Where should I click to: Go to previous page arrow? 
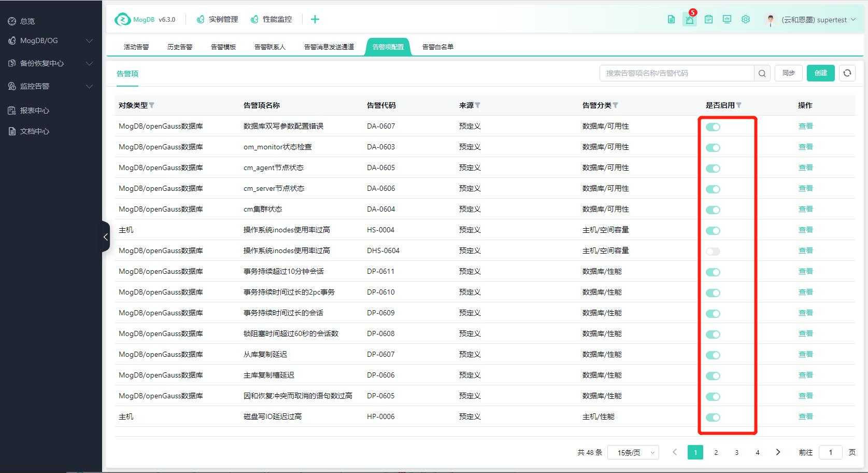coord(675,452)
